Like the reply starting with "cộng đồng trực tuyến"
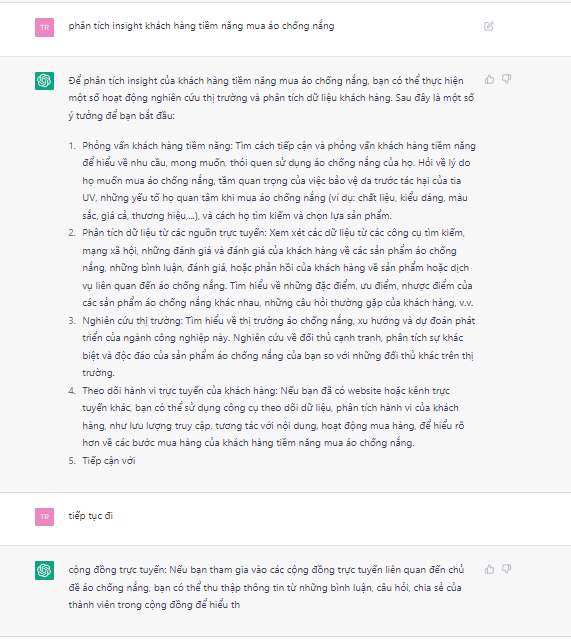 [x=489, y=569]
